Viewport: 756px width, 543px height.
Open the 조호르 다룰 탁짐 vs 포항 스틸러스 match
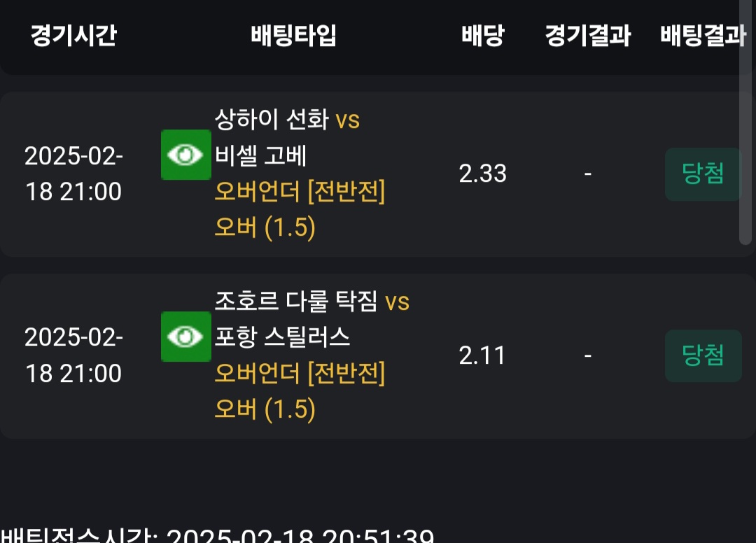point(311,319)
